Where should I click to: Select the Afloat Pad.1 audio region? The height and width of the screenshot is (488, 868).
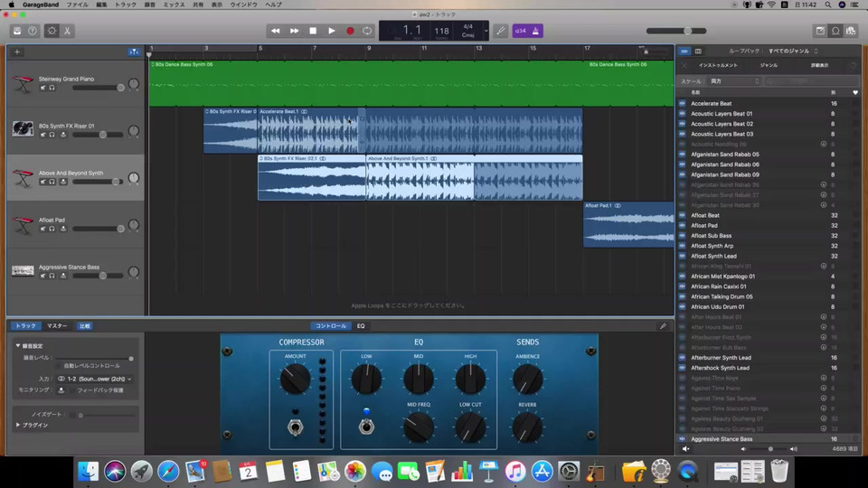(628, 224)
